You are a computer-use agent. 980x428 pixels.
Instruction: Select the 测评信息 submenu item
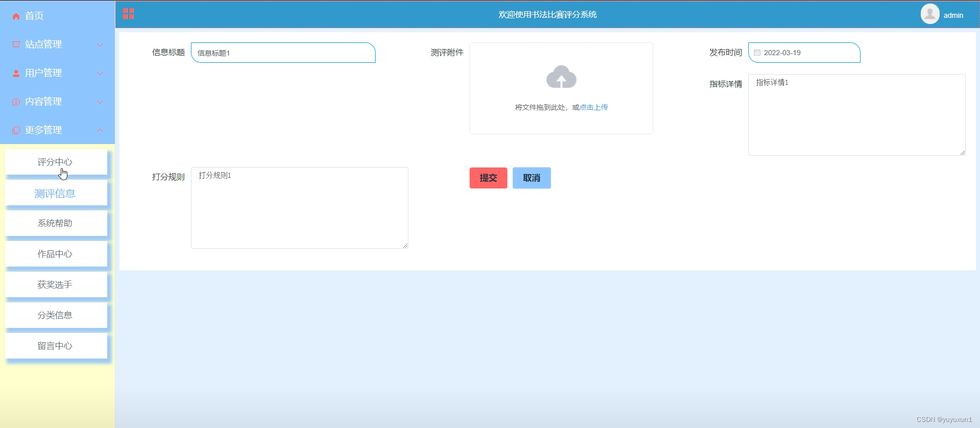(x=56, y=193)
